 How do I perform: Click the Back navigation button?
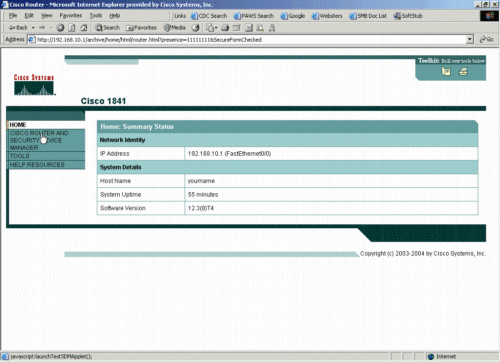tap(18, 28)
